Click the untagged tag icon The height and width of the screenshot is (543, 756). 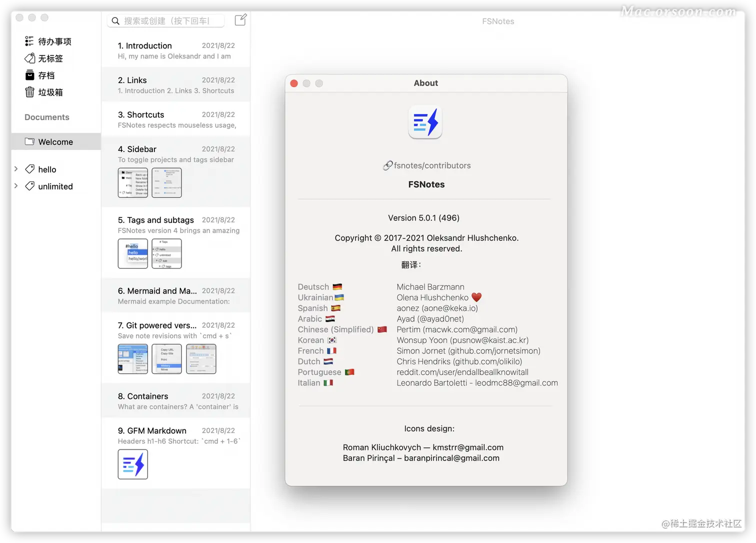coord(29,58)
